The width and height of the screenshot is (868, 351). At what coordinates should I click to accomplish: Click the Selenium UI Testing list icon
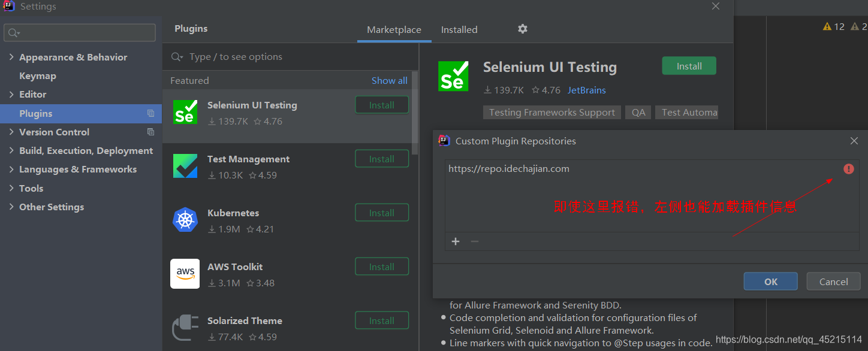[185, 112]
